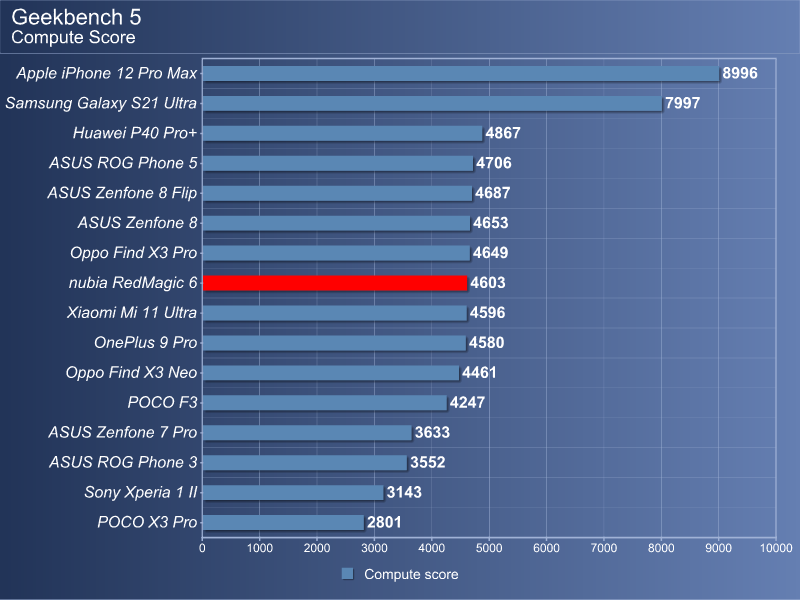800x600 pixels.
Task: Select the "8000" x-axis tick label
Action: 661,548
